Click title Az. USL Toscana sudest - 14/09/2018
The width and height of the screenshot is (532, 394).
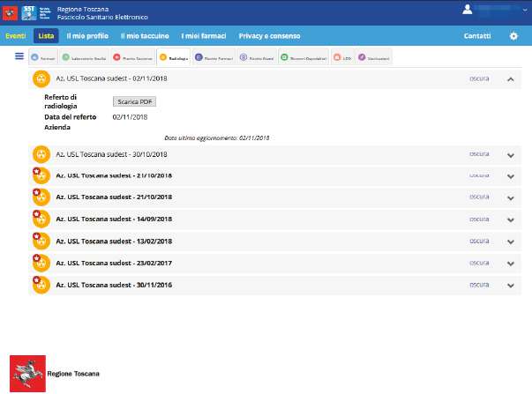coord(114,219)
